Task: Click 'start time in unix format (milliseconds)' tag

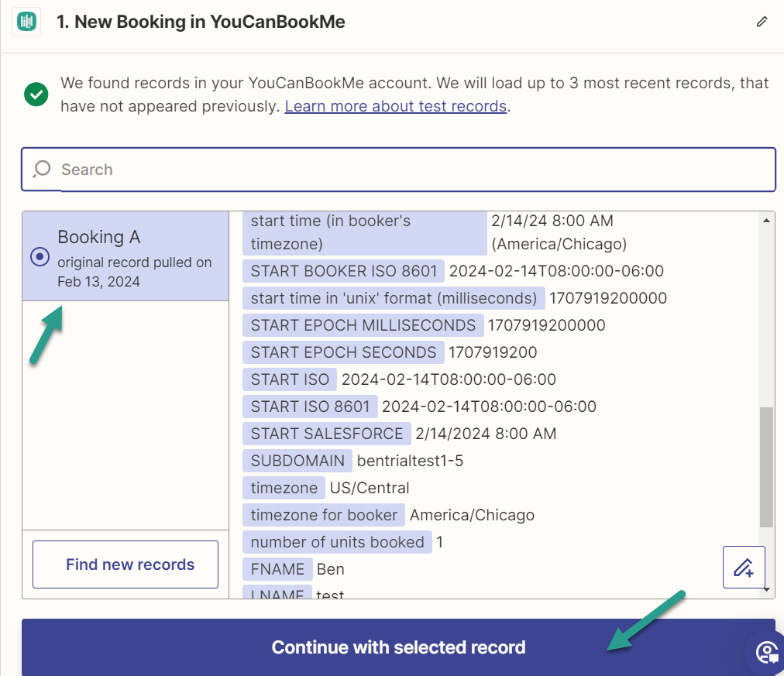Action: click(x=394, y=298)
